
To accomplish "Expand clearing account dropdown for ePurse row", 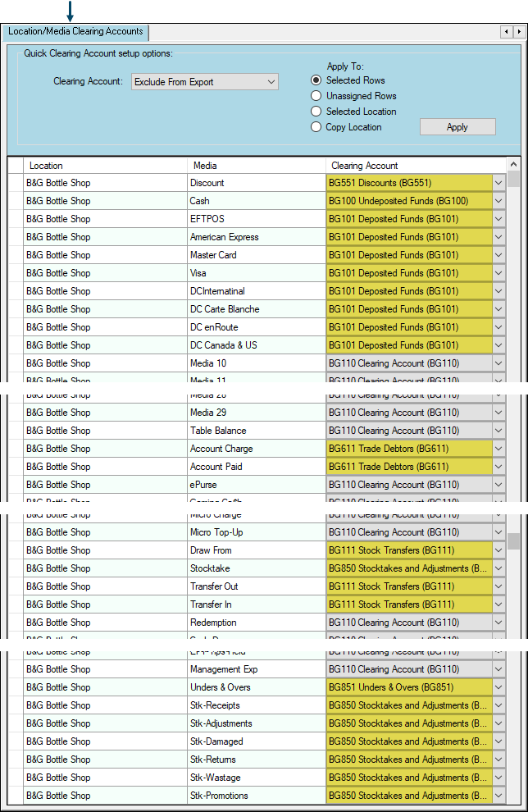I will pyautogui.click(x=498, y=485).
